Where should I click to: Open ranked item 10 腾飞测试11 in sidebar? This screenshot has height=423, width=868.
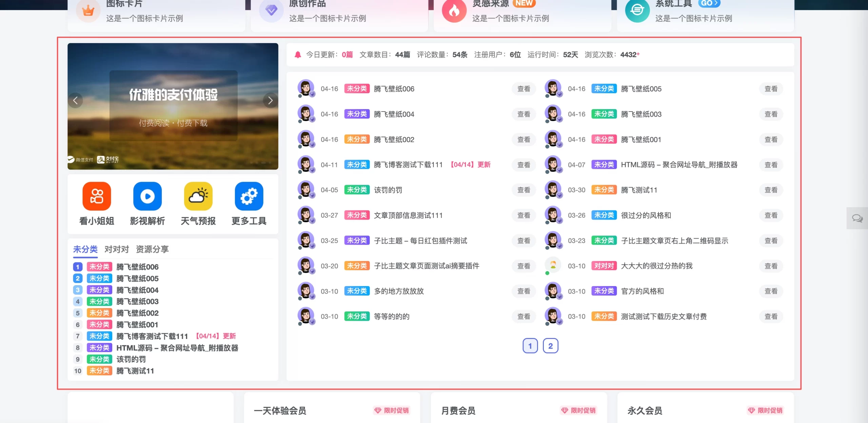[x=135, y=371]
